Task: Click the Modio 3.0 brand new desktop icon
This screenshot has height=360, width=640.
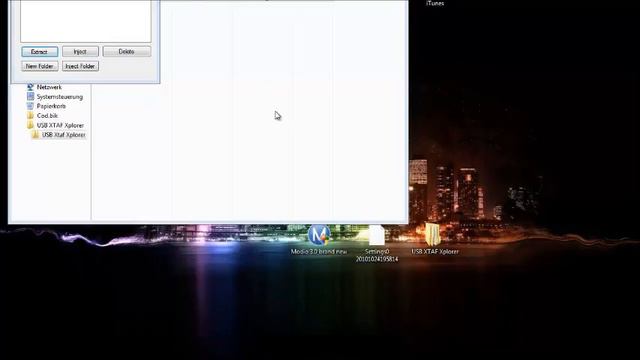Action: click(319, 235)
